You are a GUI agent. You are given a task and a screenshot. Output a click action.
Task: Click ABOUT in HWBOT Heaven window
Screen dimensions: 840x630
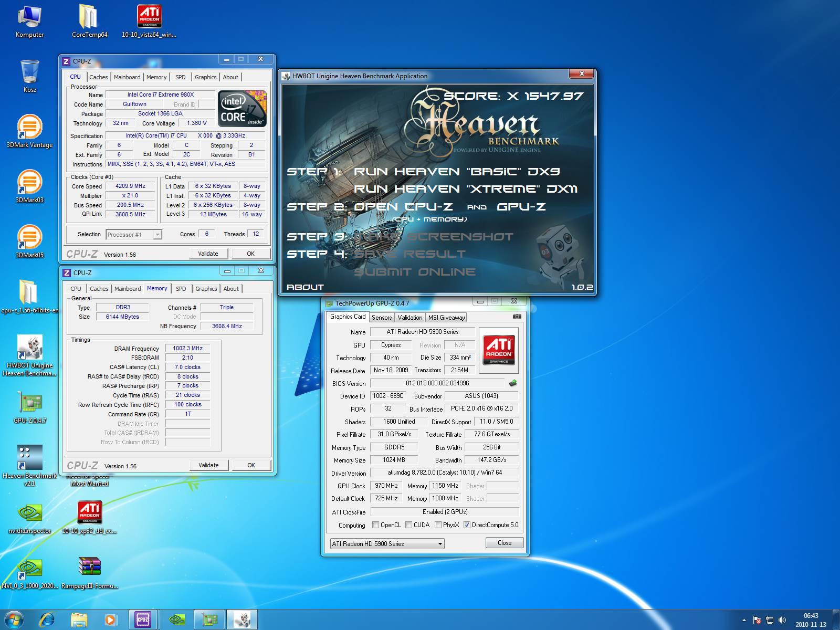pyautogui.click(x=305, y=287)
